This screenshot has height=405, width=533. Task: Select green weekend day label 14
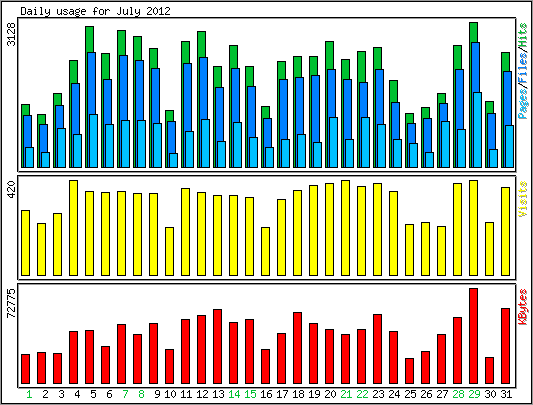(x=234, y=394)
